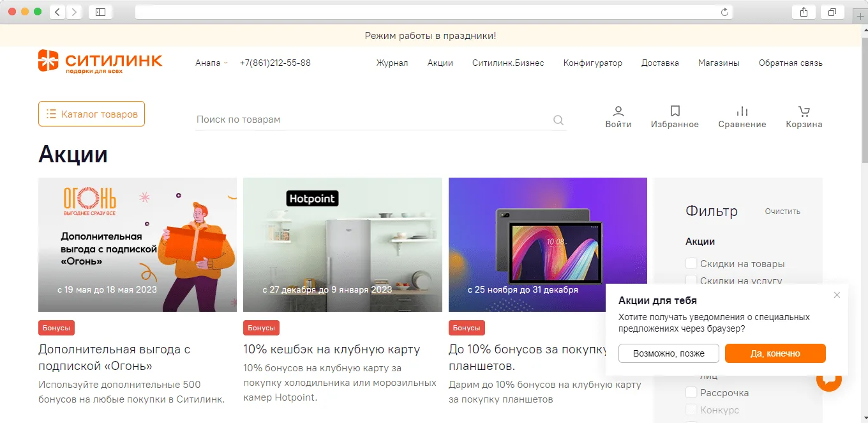
Task: Open the Журнал menu item
Action: pyautogui.click(x=392, y=63)
